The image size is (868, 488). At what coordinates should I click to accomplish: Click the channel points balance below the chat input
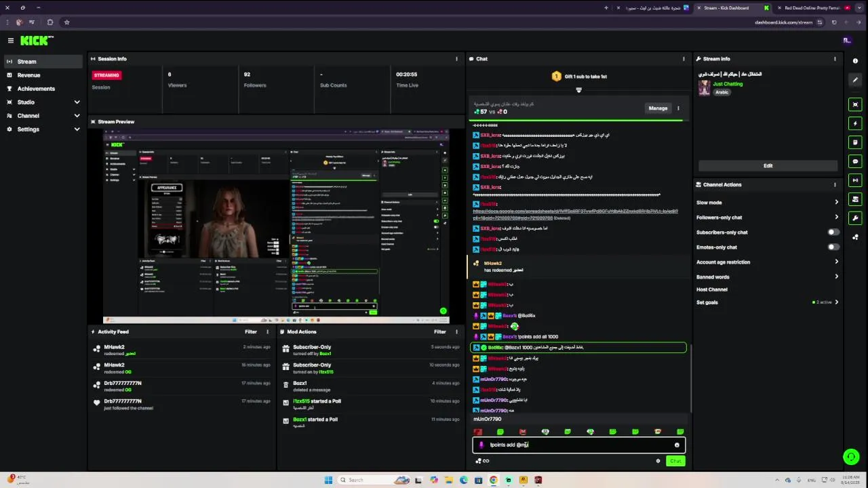point(482,461)
